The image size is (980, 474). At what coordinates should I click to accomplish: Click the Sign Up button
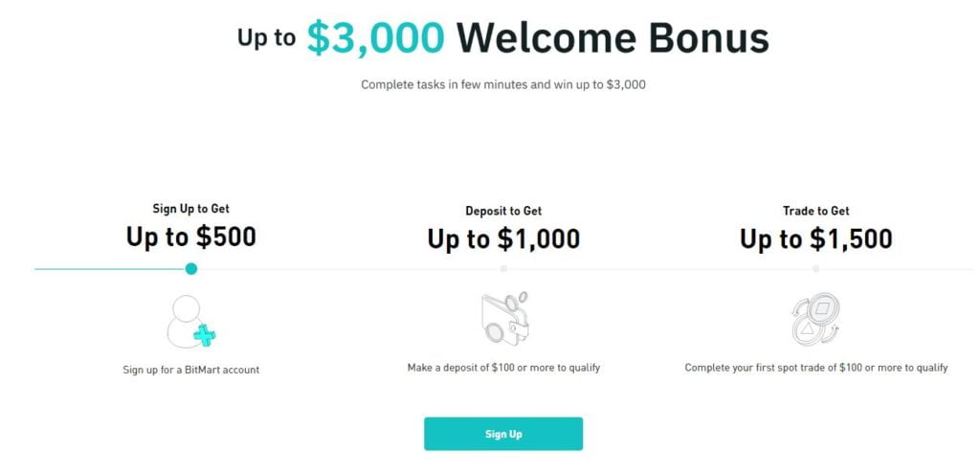tap(503, 434)
